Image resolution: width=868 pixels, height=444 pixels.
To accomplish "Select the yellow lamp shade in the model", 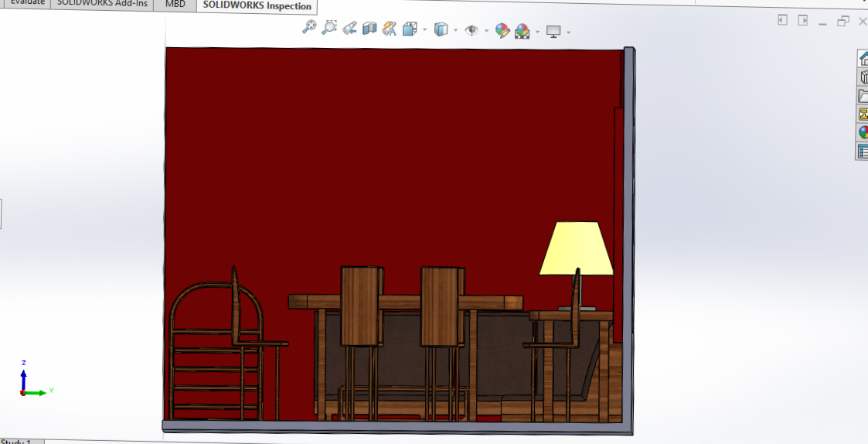I will (577, 248).
